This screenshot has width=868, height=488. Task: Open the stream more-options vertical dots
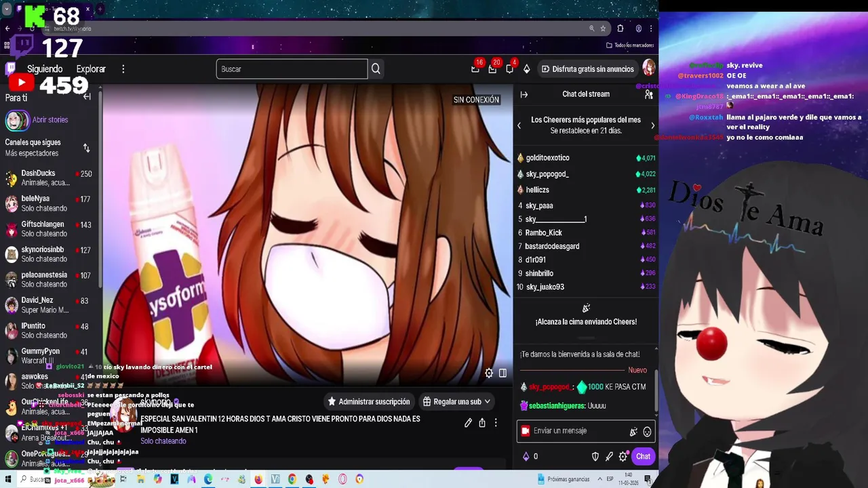click(496, 423)
